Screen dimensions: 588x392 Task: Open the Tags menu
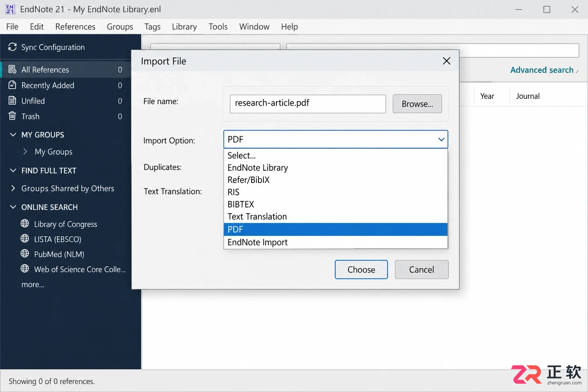152,27
